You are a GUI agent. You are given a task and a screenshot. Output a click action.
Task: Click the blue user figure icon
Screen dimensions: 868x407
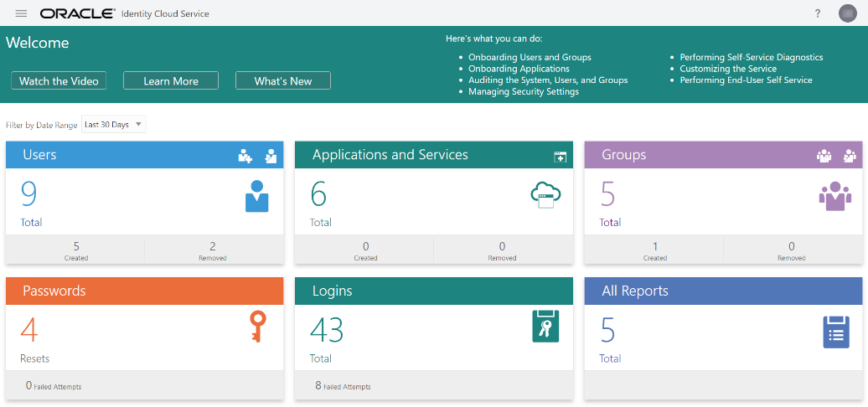click(257, 196)
